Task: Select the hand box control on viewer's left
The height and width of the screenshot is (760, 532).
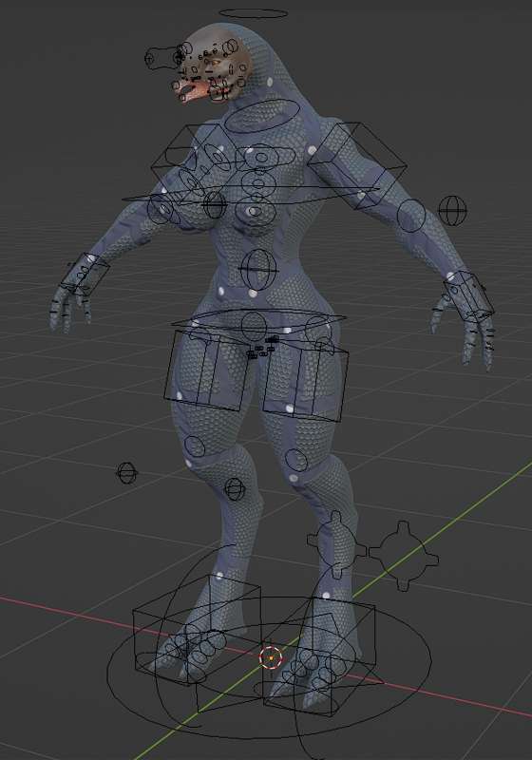Action: pos(85,274)
